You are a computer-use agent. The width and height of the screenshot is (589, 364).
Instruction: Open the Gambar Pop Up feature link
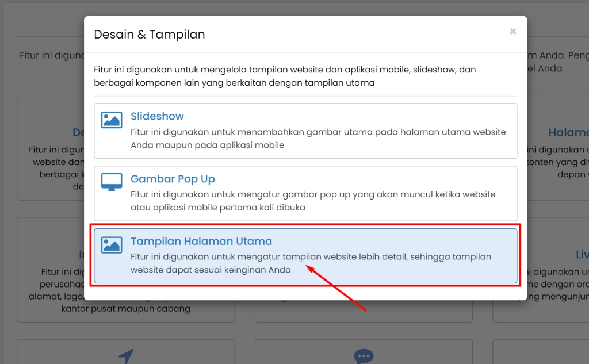pyautogui.click(x=173, y=179)
